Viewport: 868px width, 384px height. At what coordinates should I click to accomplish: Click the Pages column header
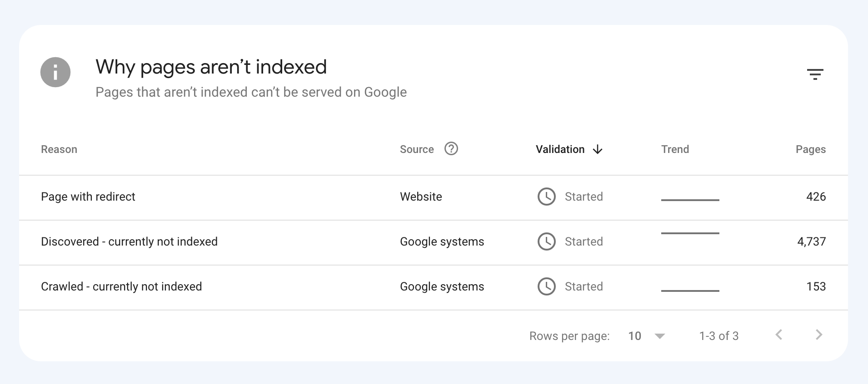point(810,149)
